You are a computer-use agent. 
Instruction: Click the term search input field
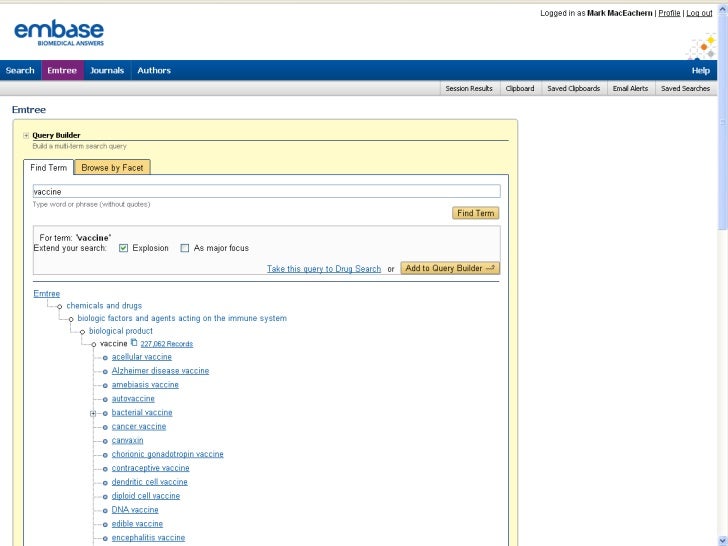266,191
